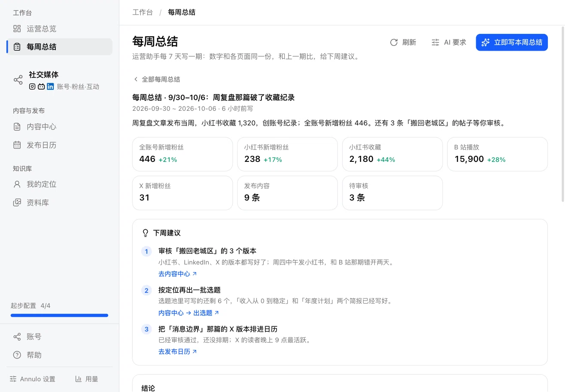Open the AI 要求 settings
Viewport: 565px width, 392px height.
coord(449,42)
